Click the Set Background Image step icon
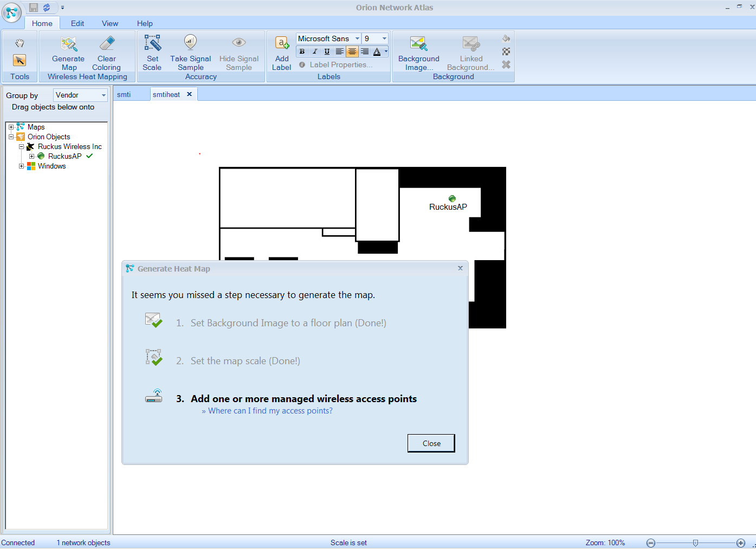756x549 pixels. tap(154, 320)
